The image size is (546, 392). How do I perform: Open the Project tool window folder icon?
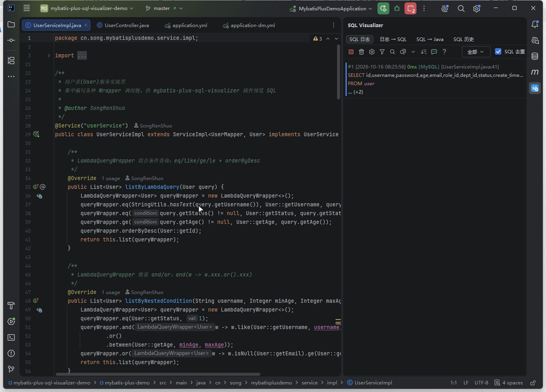tap(11, 25)
